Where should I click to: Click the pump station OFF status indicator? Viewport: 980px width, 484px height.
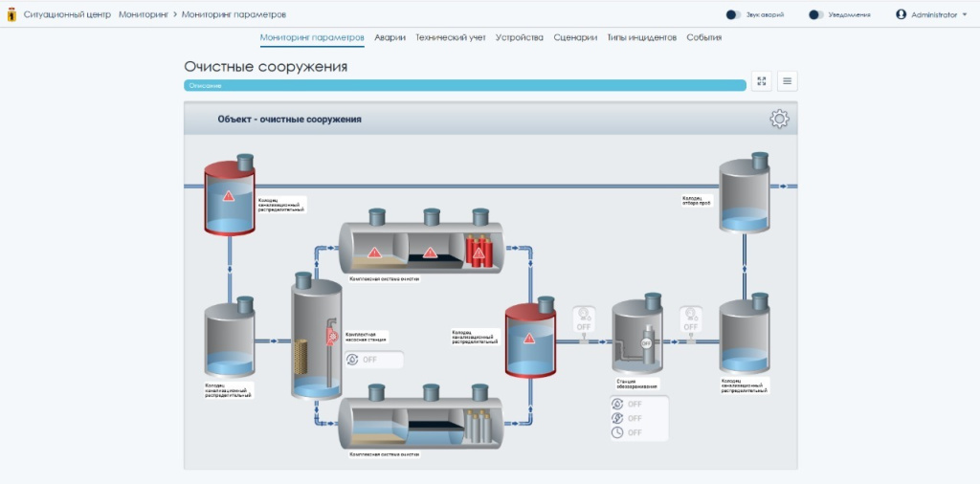tap(374, 360)
